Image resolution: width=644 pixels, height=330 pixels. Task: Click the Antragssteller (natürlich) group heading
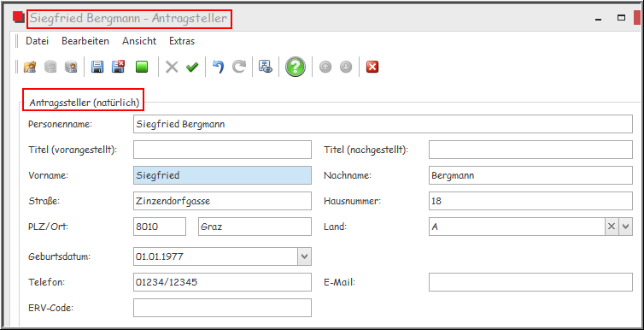pos(85,103)
